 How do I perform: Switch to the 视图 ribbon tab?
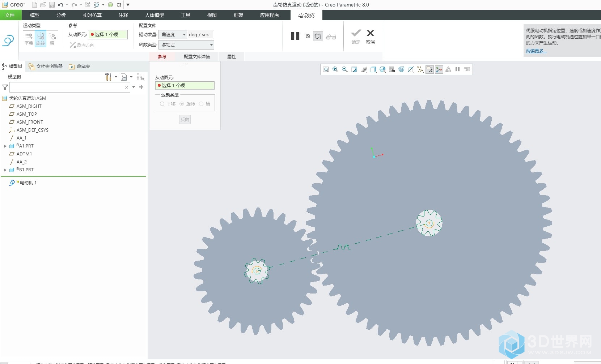click(x=212, y=15)
